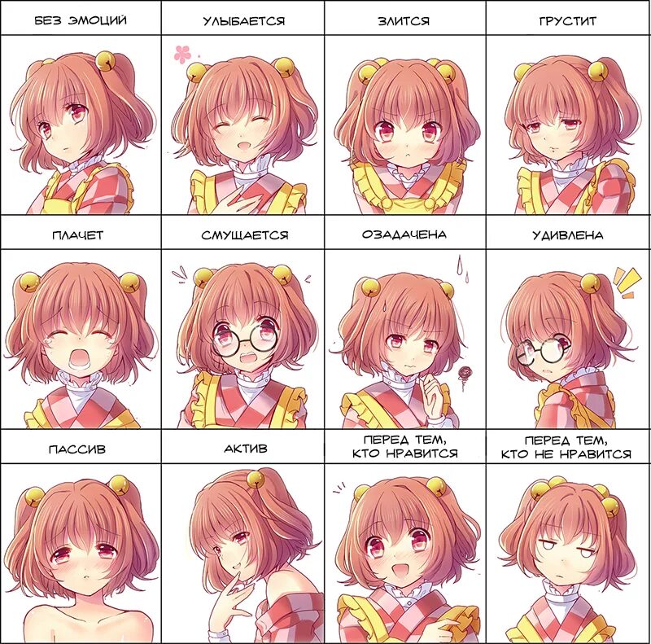Select the УЛЫБАЕТСЯ smiling girl portrait
Viewport: 651px width, 644px height.
242,125
